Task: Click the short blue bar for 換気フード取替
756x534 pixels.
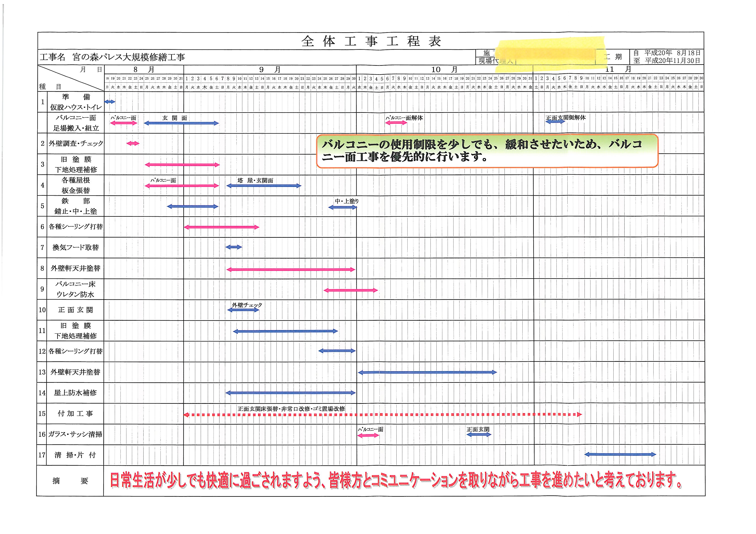Action: click(234, 247)
